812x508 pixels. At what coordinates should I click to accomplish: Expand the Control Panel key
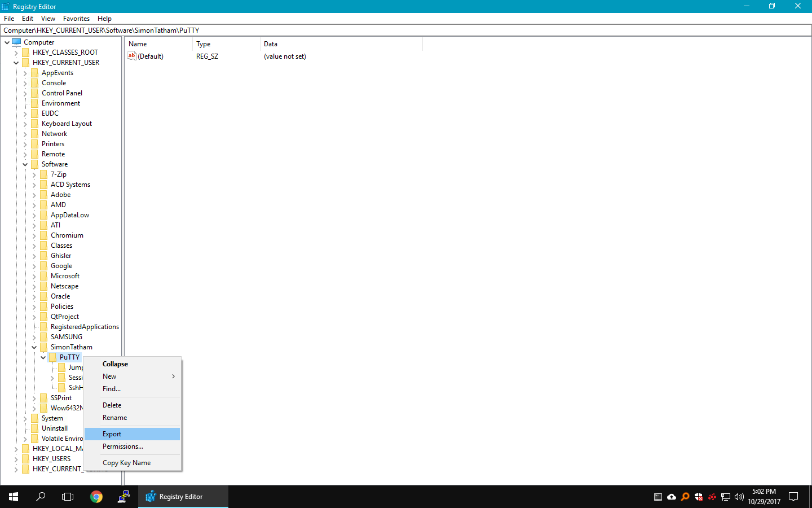(25, 93)
